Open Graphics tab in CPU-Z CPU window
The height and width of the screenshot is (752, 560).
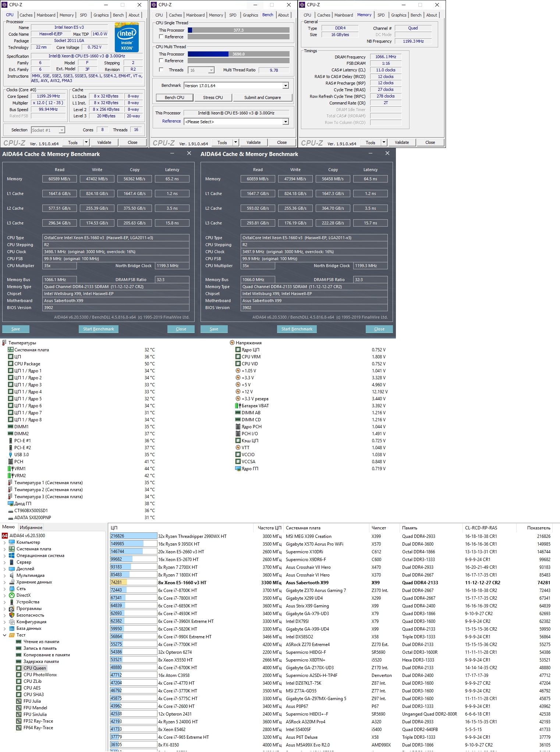101,15
